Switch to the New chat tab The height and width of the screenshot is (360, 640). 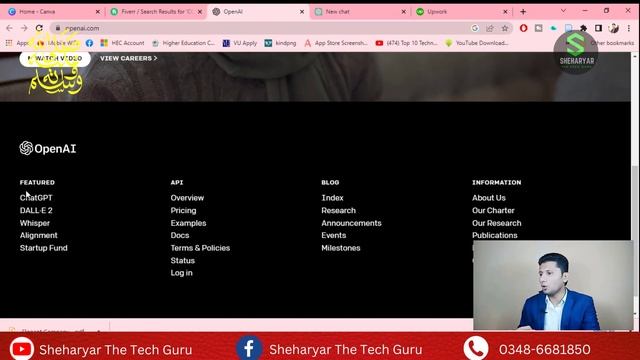360,12
